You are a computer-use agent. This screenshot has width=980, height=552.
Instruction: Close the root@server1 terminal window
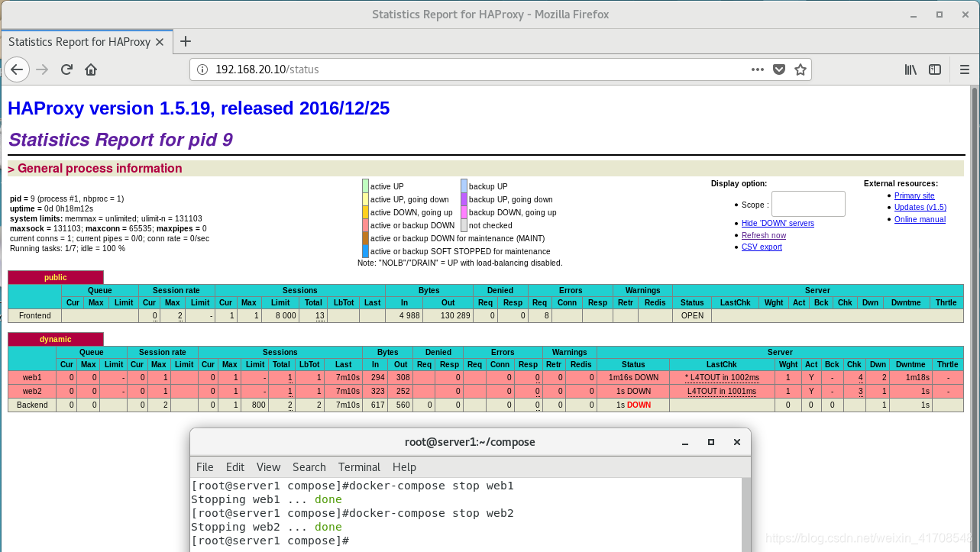pos(736,442)
